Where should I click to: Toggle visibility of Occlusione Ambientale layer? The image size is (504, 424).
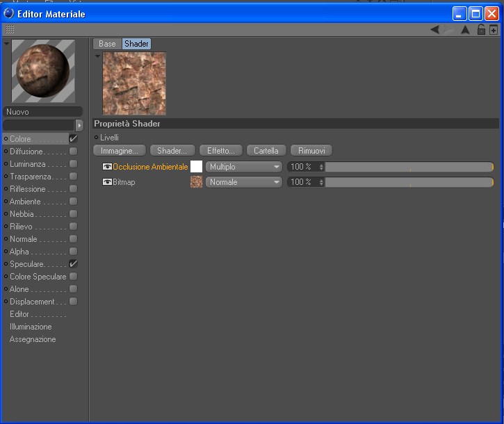point(107,167)
